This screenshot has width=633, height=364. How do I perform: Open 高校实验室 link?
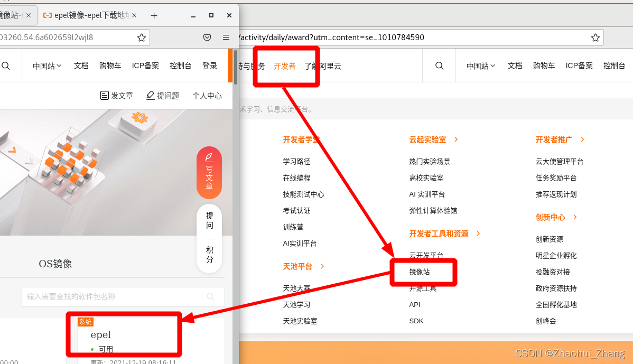click(x=426, y=178)
